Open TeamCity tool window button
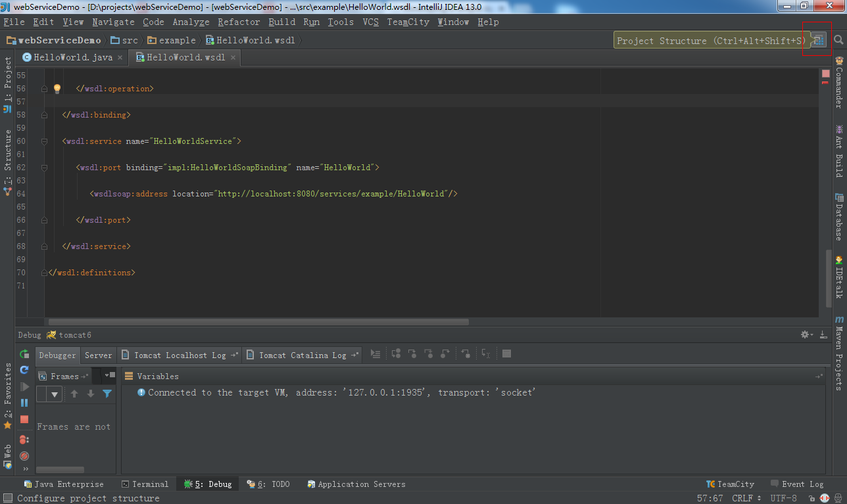Viewport: 847px width, 504px height. pos(730,484)
